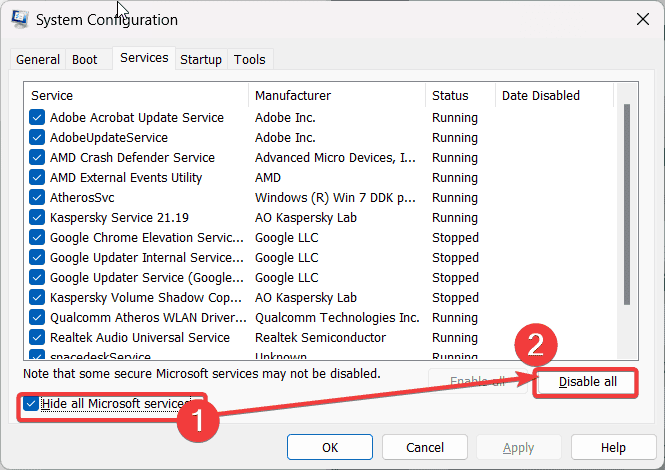Select the AtherosSvc service name

(82, 197)
